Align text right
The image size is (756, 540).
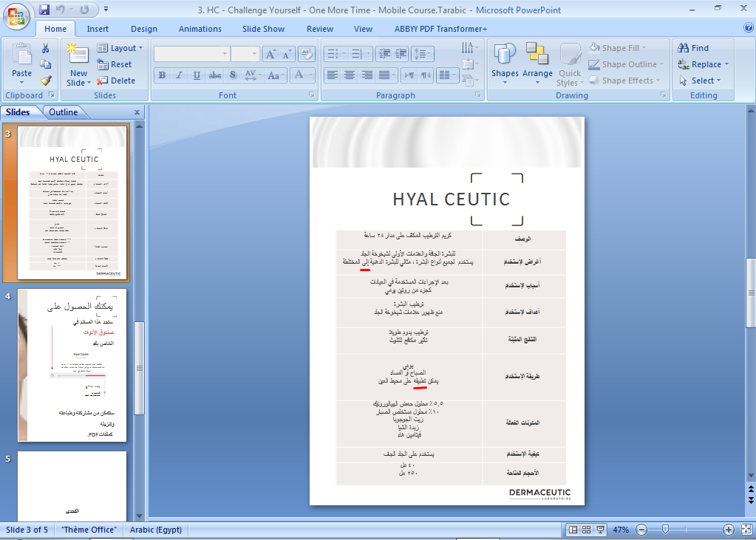[x=367, y=75]
